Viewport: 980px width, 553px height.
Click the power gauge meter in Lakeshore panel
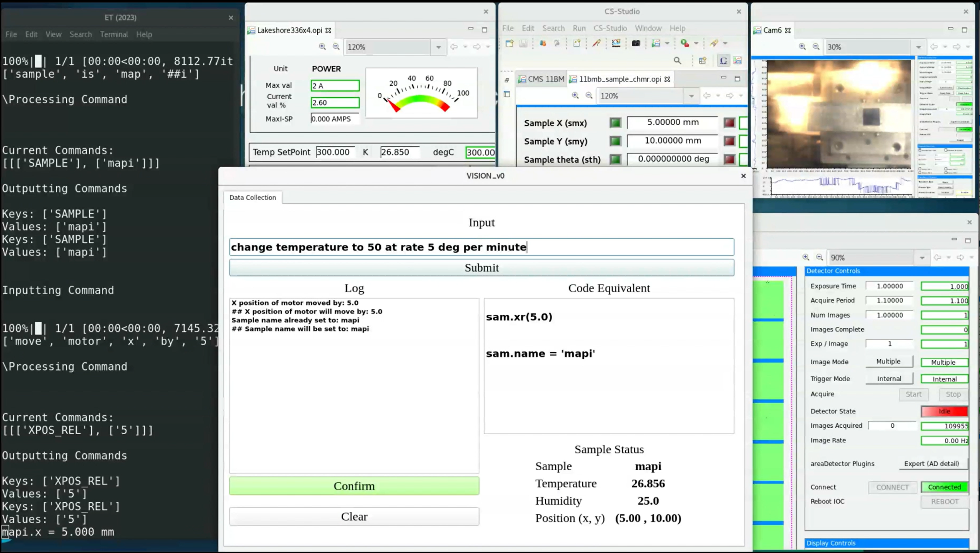[x=421, y=94]
